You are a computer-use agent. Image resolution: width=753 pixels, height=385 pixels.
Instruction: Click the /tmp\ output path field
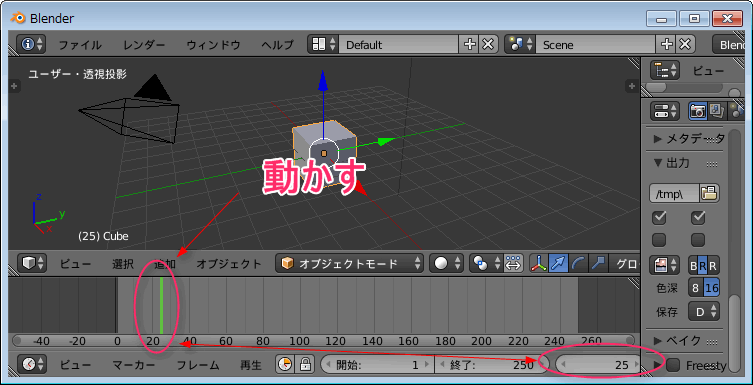[674, 193]
